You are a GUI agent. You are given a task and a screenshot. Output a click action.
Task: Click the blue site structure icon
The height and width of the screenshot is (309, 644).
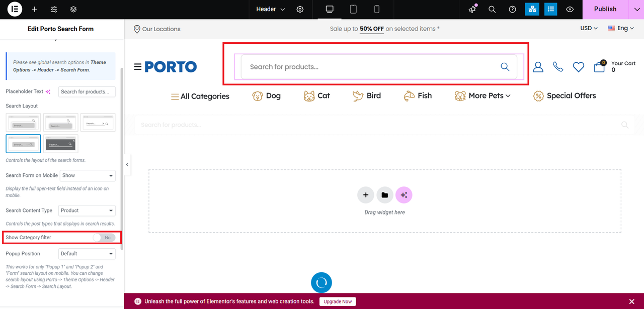point(531,9)
